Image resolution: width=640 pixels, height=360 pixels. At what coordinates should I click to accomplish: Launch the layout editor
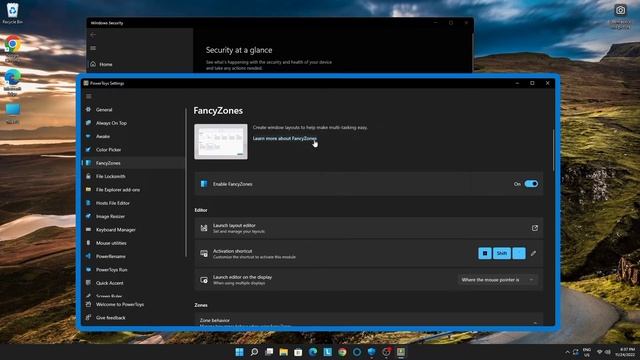(x=369, y=228)
